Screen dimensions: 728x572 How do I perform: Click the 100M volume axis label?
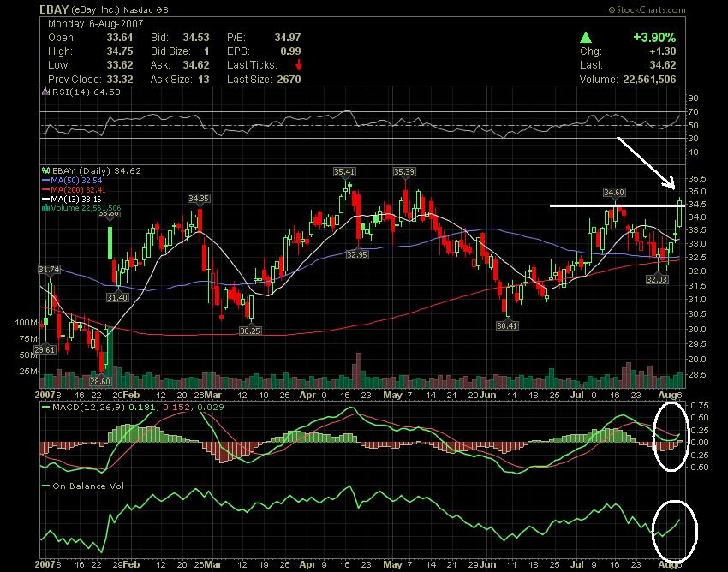[x=26, y=322]
